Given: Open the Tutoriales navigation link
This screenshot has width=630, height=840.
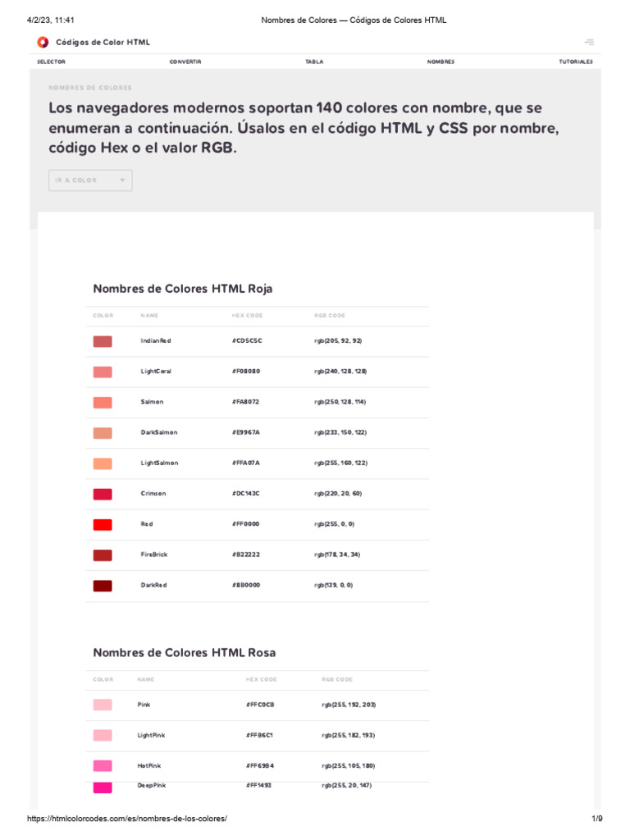Looking at the screenshot, I should pos(576,62).
